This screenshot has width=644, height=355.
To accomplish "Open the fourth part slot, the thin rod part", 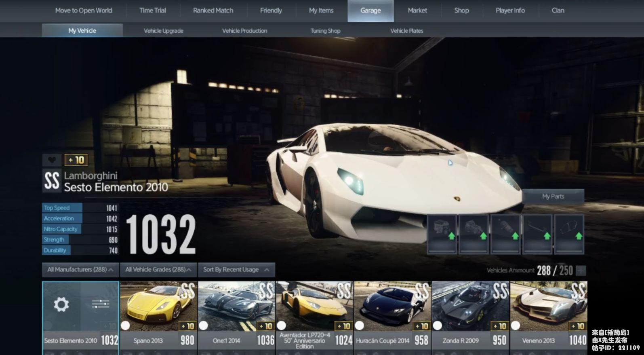I will coord(537,234).
